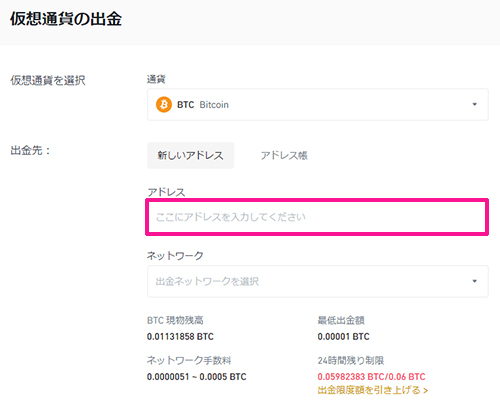The height and width of the screenshot is (404, 500).
Task: Click the chevron after 出金限度額を引き上げる
Action: coord(425,390)
